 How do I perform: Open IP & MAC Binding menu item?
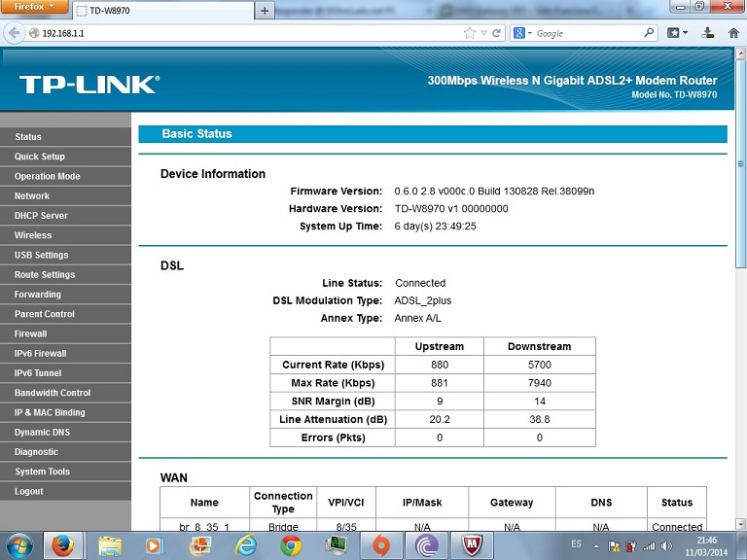pyautogui.click(x=65, y=412)
